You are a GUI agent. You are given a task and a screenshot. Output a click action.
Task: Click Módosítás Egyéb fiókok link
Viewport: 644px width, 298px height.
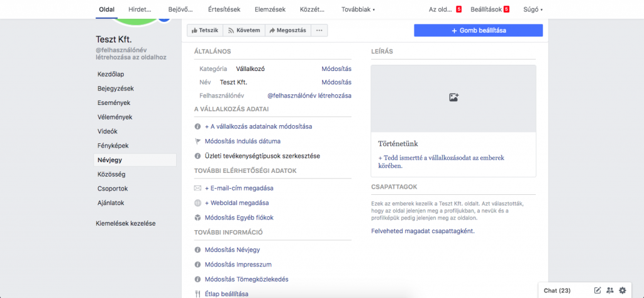pyautogui.click(x=239, y=218)
